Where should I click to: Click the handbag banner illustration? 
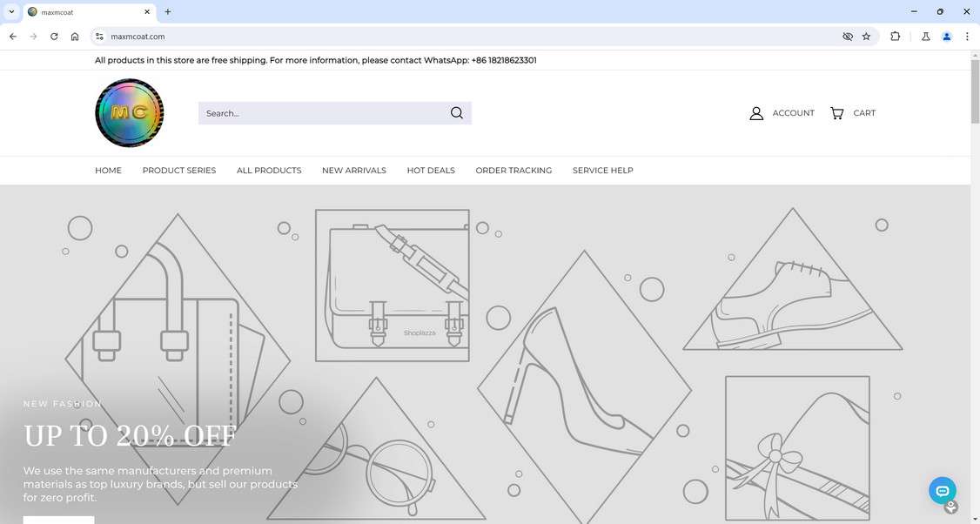tap(178, 359)
